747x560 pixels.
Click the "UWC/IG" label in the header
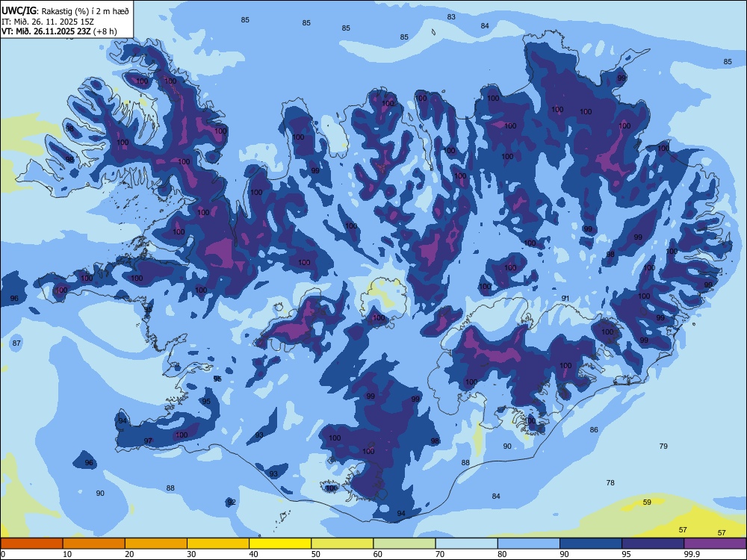click(19, 10)
